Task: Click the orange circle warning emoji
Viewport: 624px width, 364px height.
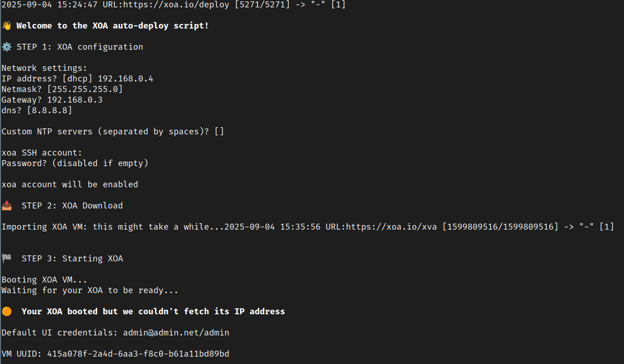Action: 6,312
